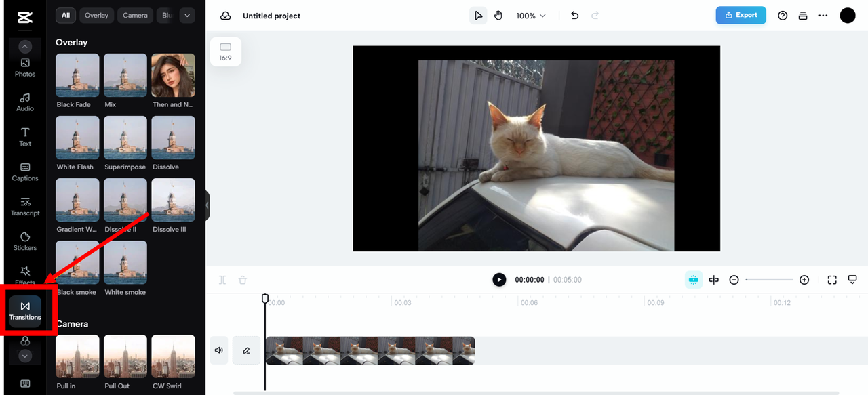Screen dimensions: 868x395
Task: Select the cat video clip on timeline
Action: click(370, 350)
